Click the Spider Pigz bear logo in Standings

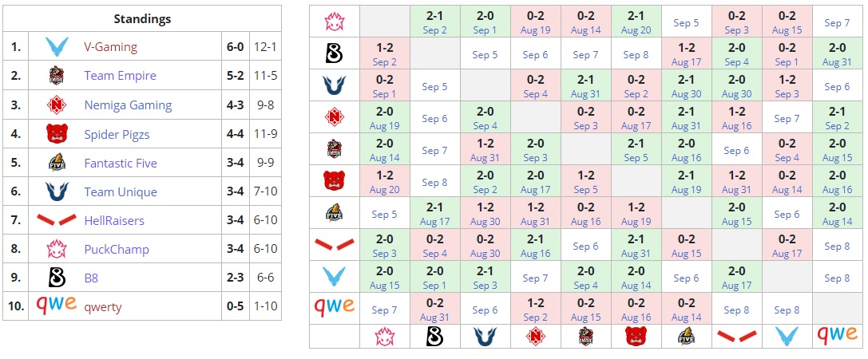56,134
